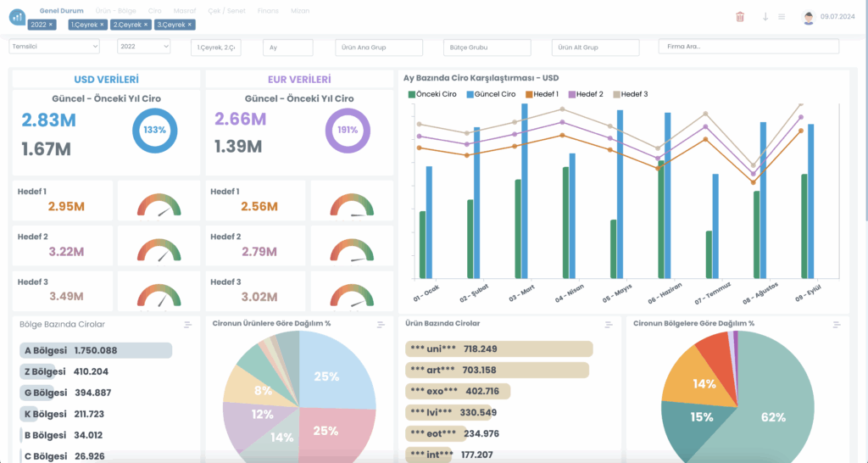This screenshot has height=463, width=868.
Task: Toggle Önceki Ciro legend series
Action: tap(435, 94)
